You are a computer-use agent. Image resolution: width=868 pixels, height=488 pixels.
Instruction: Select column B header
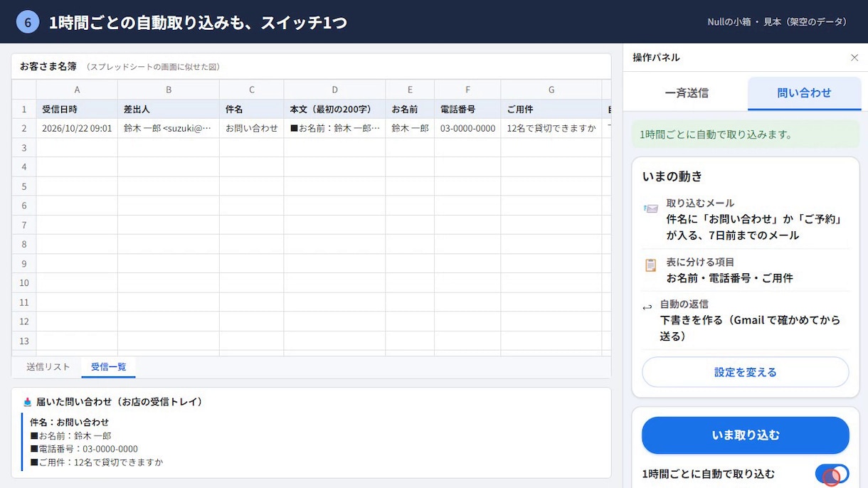(169, 90)
